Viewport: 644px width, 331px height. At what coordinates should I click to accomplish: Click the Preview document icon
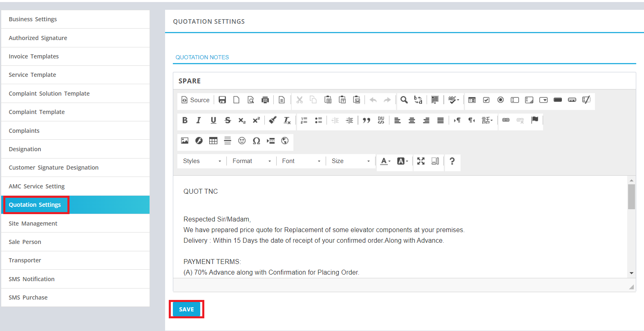coord(250,100)
